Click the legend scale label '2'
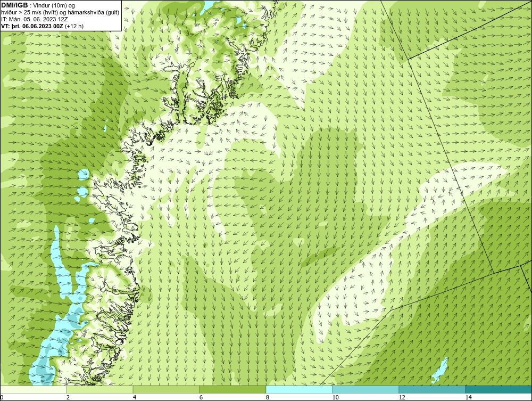This screenshot has width=532, height=401. [x=68, y=397]
